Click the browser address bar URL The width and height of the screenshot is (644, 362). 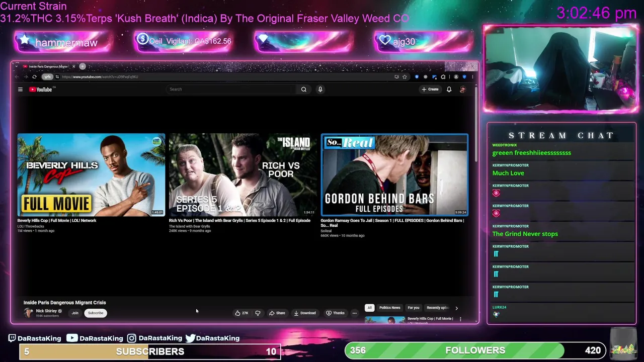click(x=100, y=77)
